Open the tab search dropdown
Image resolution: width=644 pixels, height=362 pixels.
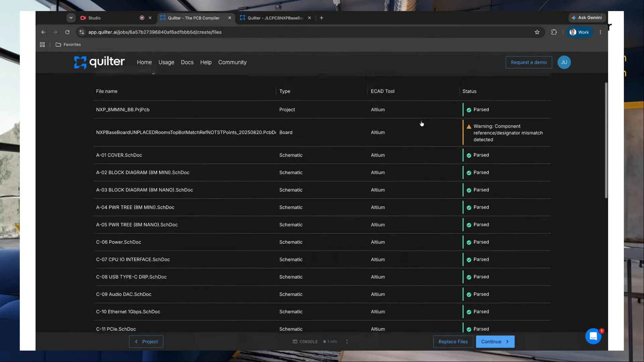[x=71, y=18]
